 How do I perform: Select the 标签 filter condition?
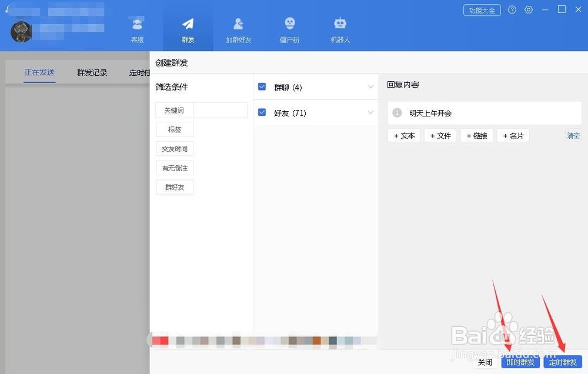tap(175, 129)
